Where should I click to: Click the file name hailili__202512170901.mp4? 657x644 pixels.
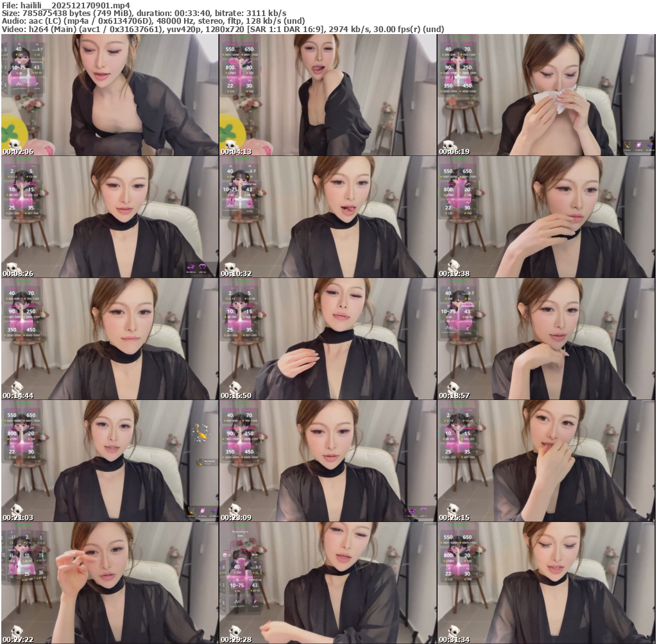pos(75,5)
